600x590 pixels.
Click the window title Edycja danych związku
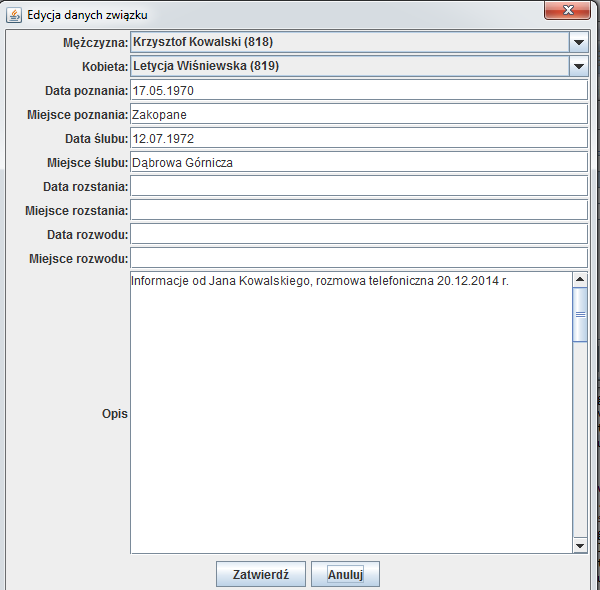click(87, 15)
